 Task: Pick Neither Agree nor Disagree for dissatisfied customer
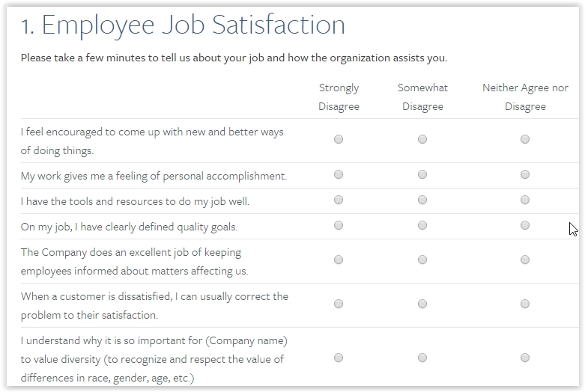pos(525,304)
